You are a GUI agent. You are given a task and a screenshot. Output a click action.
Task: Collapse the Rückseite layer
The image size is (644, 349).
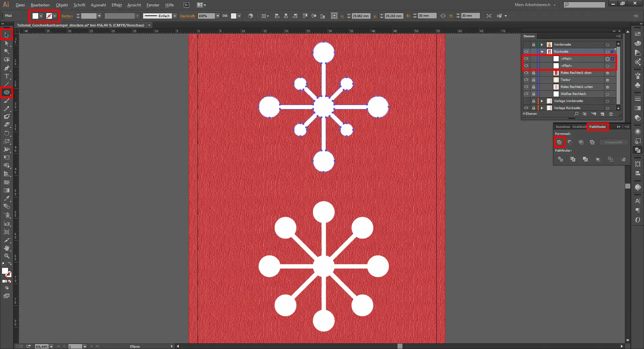click(x=542, y=52)
